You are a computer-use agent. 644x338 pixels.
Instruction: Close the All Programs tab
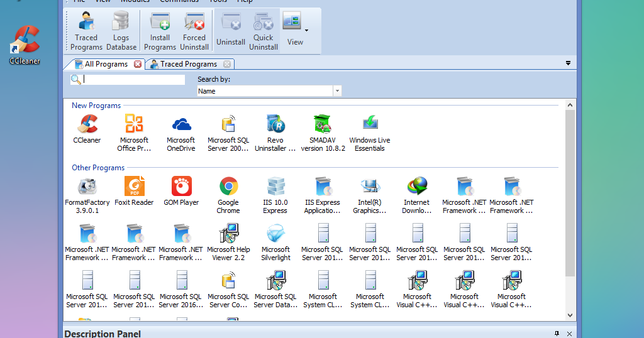pos(138,64)
